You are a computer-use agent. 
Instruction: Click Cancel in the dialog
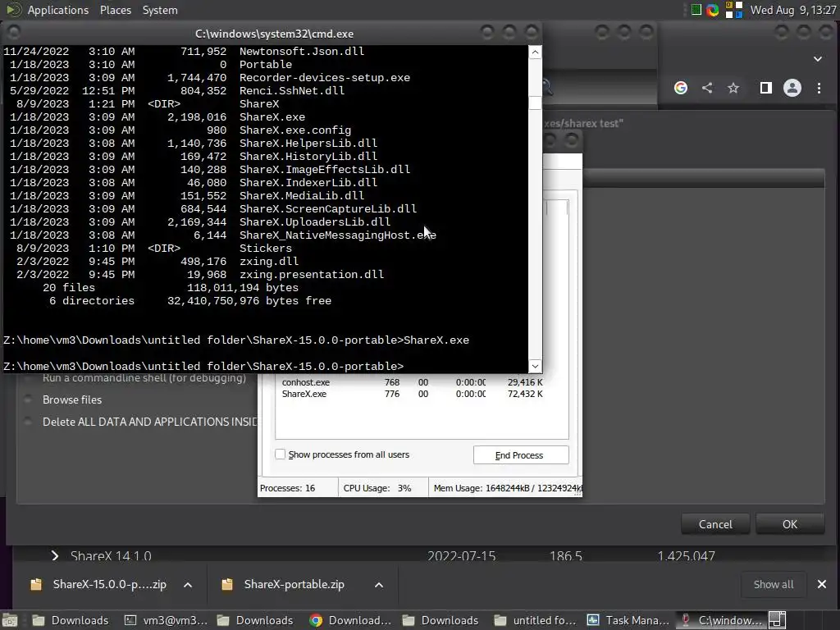[715, 524]
